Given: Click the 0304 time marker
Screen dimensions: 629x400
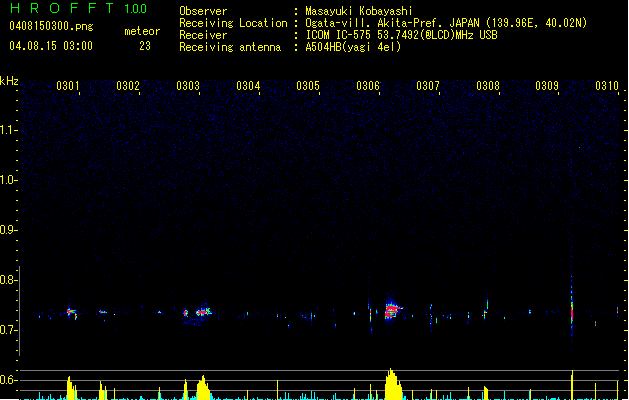Looking at the screenshot, I should (248, 86).
